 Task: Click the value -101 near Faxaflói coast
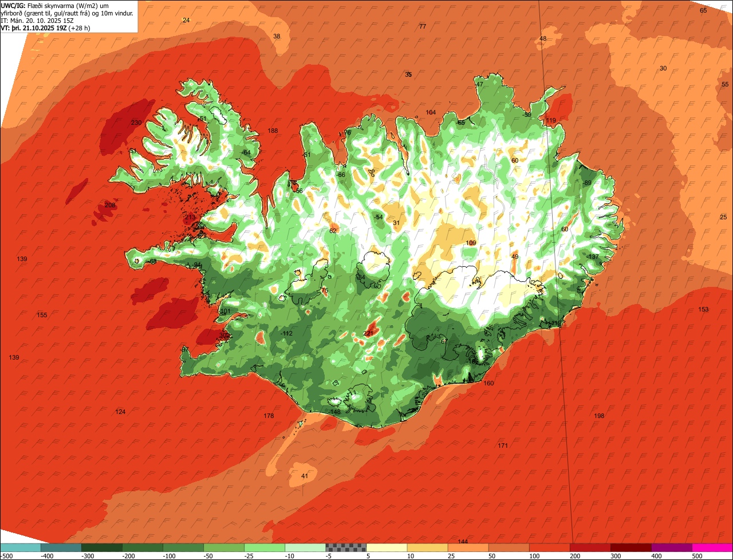[224, 311]
